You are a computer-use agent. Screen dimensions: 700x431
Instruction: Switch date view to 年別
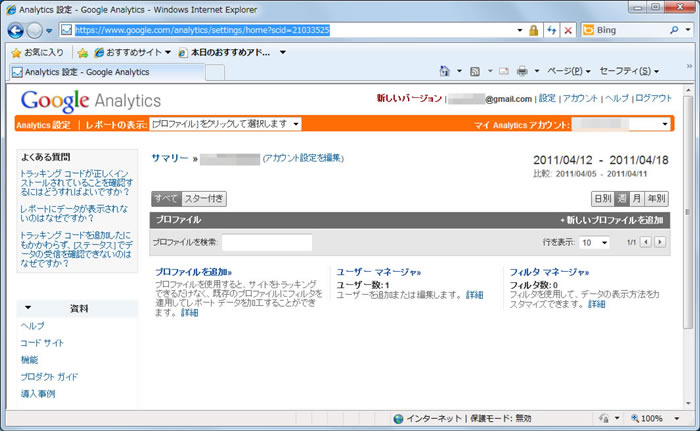pyautogui.click(x=656, y=198)
